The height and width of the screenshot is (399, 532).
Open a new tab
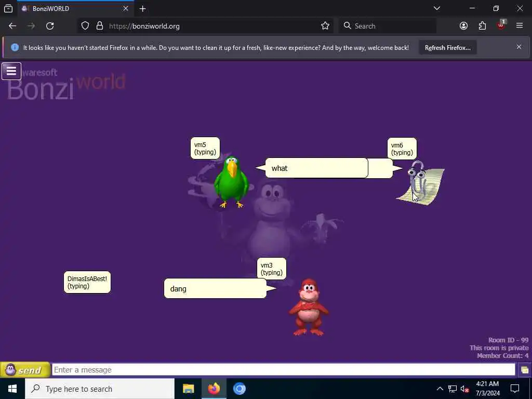click(142, 8)
